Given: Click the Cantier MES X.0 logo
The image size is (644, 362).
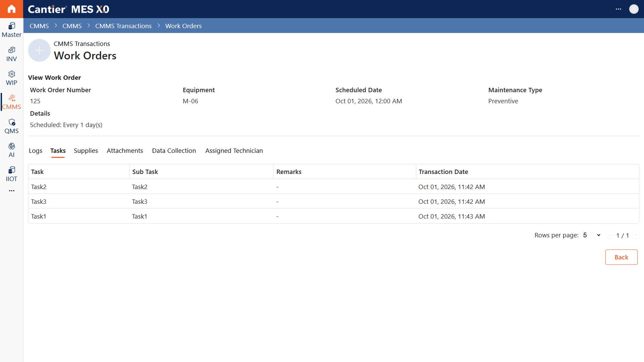Looking at the screenshot, I should pyautogui.click(x=68, y=9).
